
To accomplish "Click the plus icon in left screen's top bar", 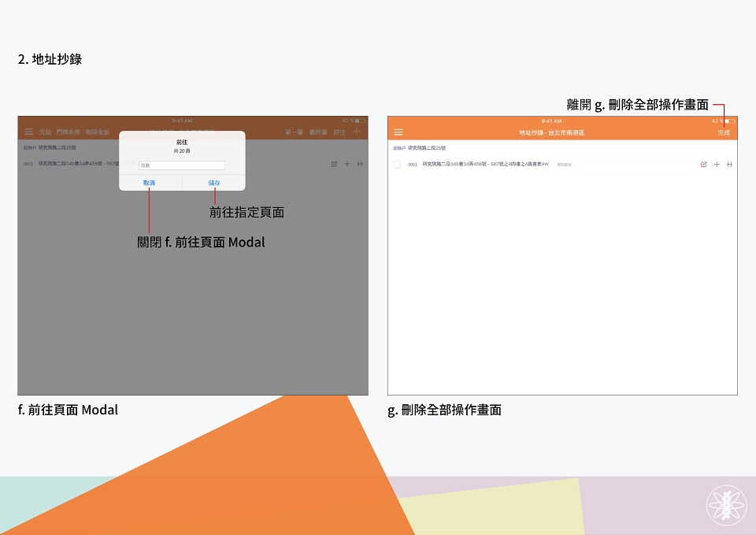I will click(356, 132).
